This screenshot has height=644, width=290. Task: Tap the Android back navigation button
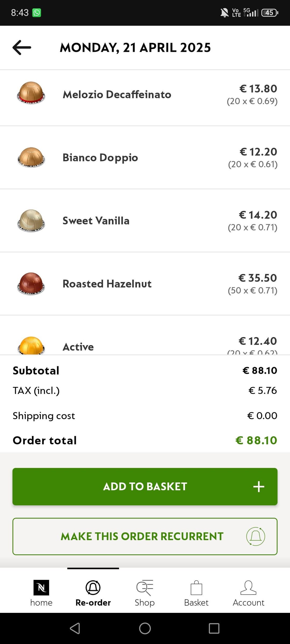coord(75,628)
